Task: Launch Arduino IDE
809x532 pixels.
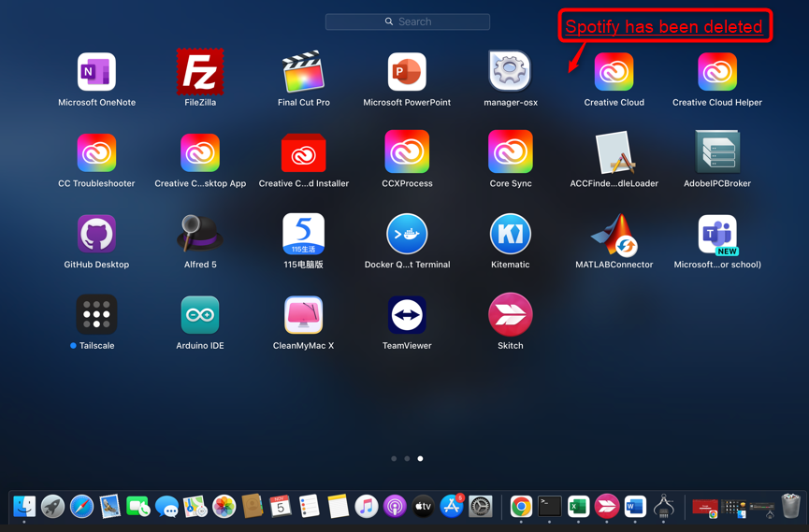Action: 200,315
